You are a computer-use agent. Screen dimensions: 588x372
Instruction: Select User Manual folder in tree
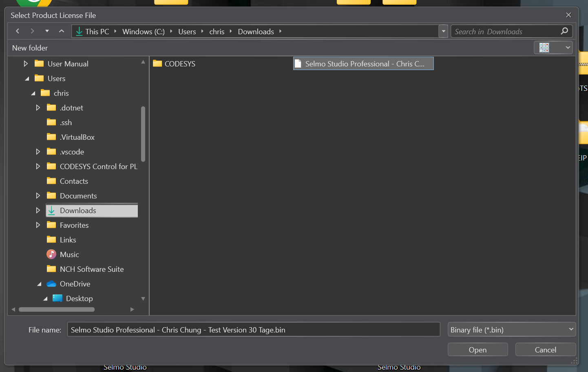click(68, 64)
